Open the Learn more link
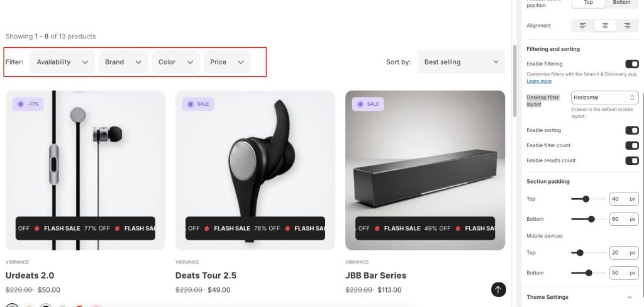The width and height of the screenshot is (644, 307). (x=539, y=81)
